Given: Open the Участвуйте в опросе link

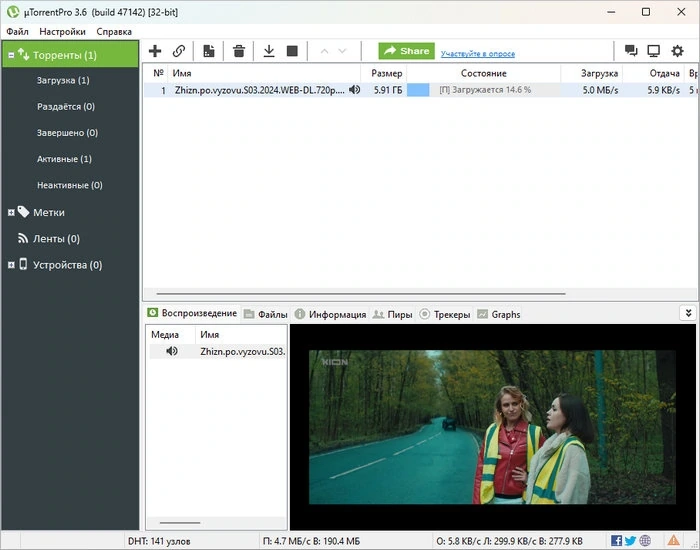Looking at the screenshot, I should [478, 54].
